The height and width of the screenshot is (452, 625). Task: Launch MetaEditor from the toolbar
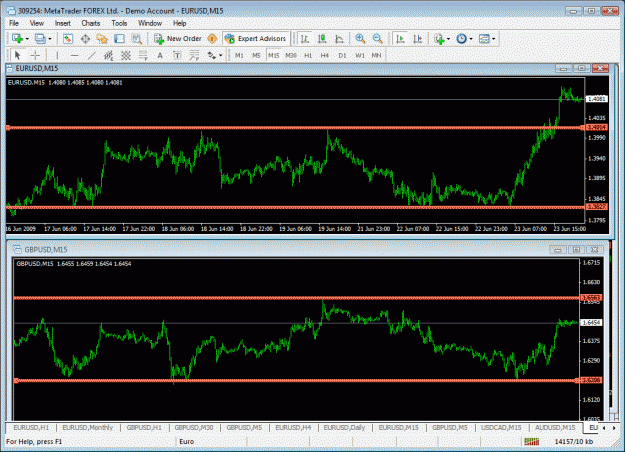(212, 39)
